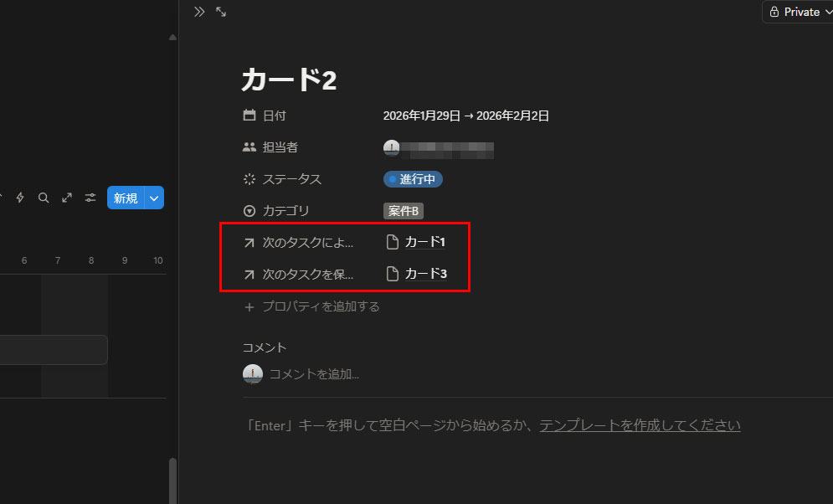Expand the arrow next to 新規 button
833x504 pixels.
pyautogui.click(x=154, y=198)
